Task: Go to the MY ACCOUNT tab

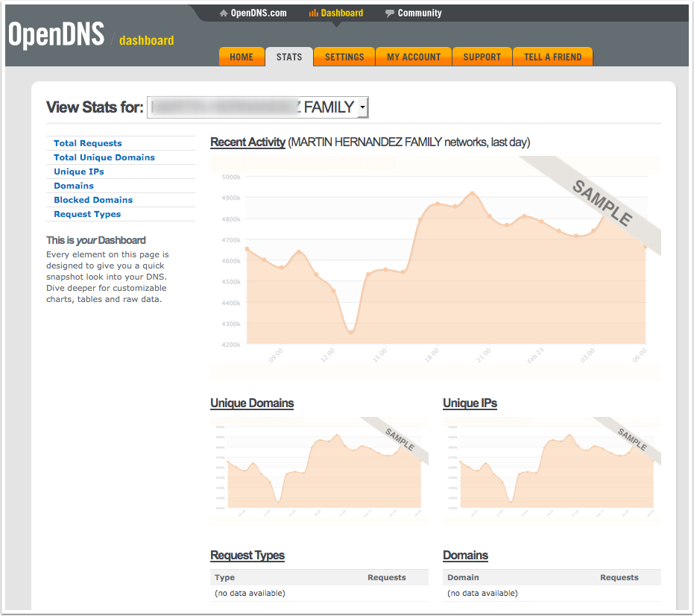Action: tap(414, 57)
